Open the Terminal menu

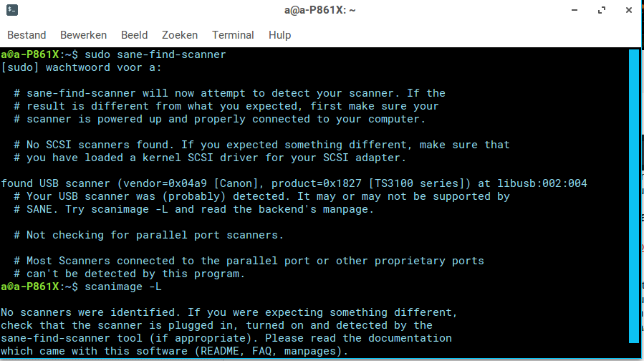[x=233, y=35]
